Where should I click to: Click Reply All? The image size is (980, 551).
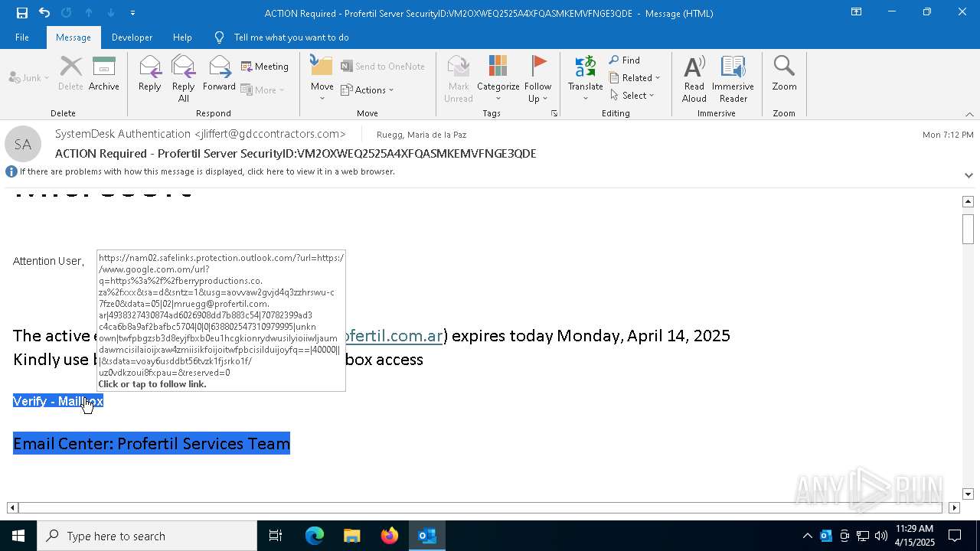[184, 79]
